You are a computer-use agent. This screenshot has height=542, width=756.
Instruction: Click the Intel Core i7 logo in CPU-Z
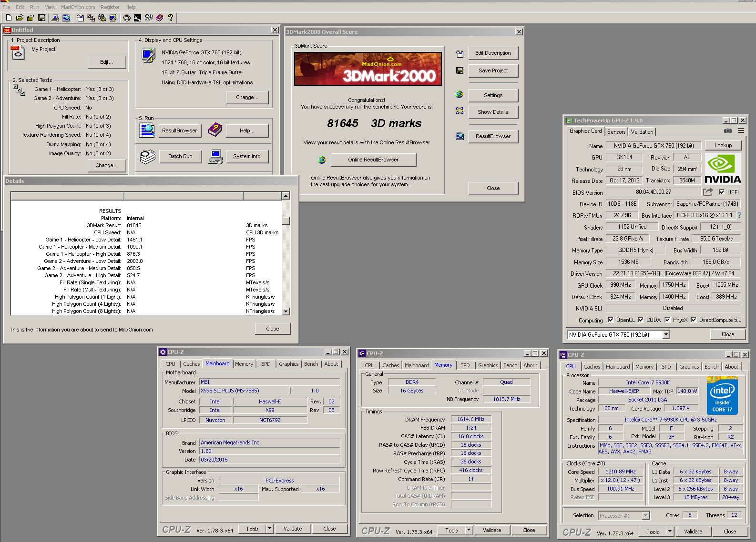pyautogui.click(x=722, y=395)
